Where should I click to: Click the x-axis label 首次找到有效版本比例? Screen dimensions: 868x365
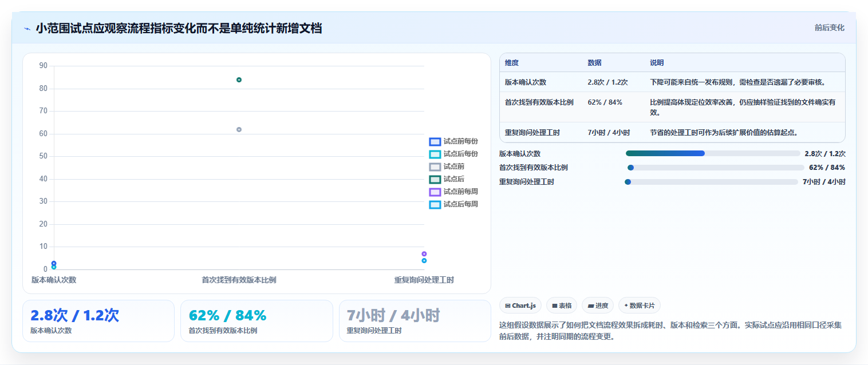pos(239,280)
